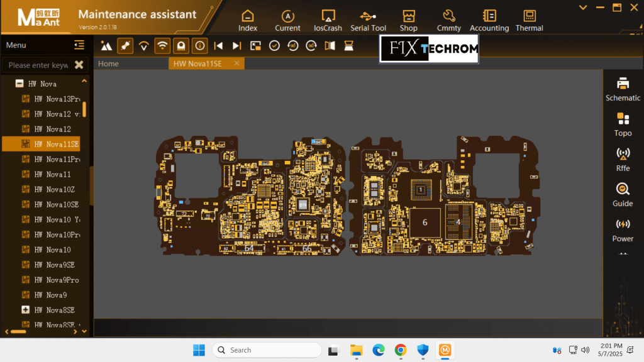Toggle the arch-shaped component toolbar button

coord(181,46)
